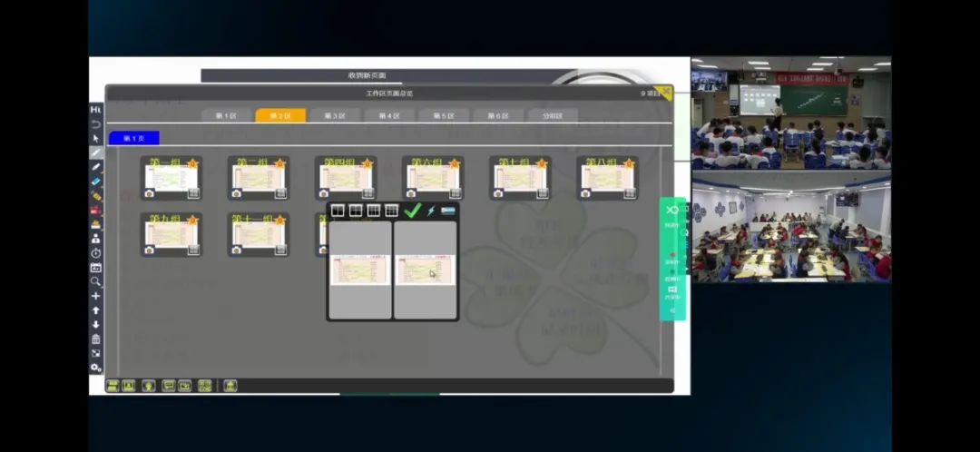Toggle the star on 第八组 thumbnail

[626, 164]
